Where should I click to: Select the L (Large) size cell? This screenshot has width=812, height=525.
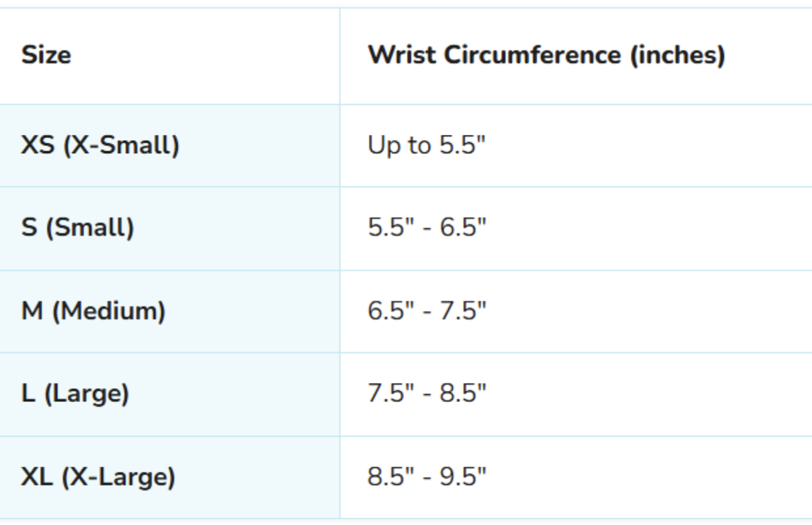click(x=75, y=394)
